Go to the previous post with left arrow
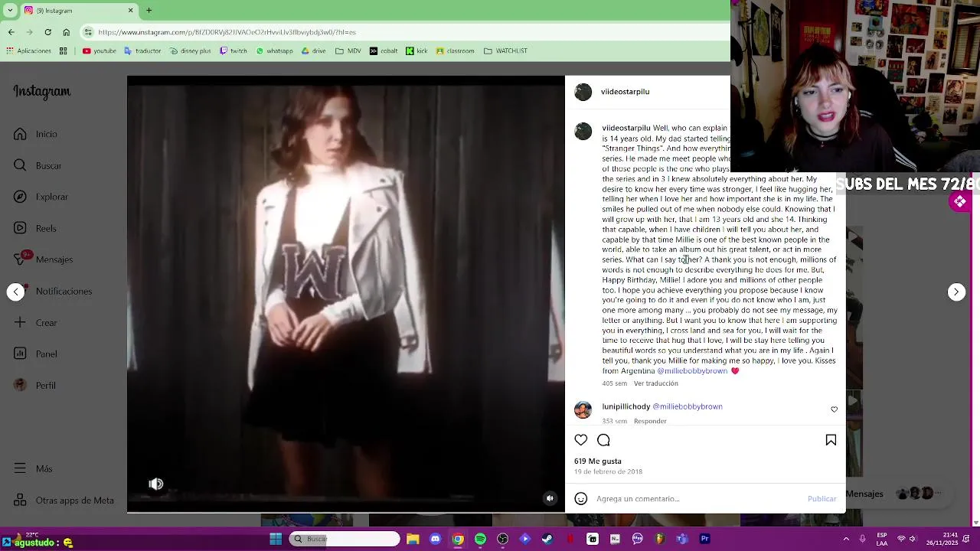This screenshot has height=551, width=980. coord(15,292)
